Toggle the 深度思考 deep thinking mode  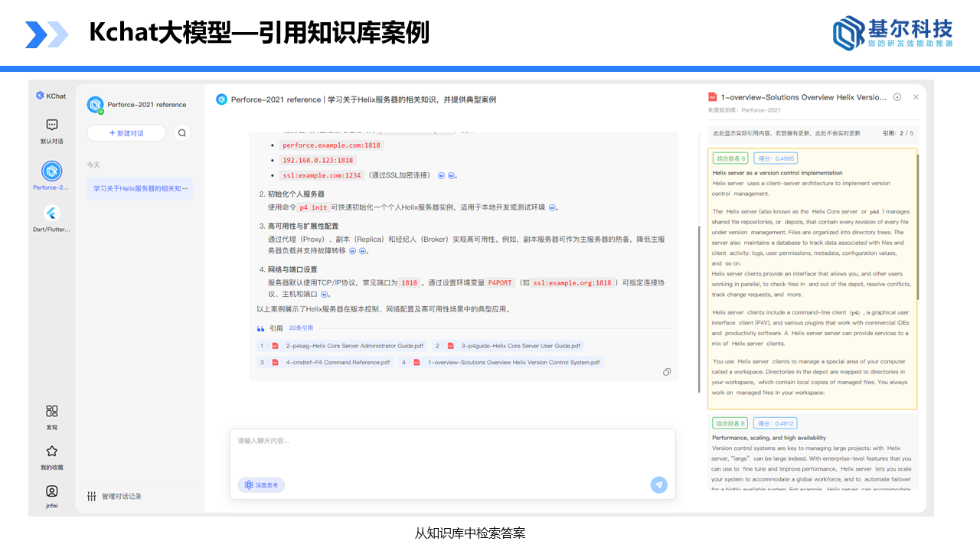pos(261,484)
